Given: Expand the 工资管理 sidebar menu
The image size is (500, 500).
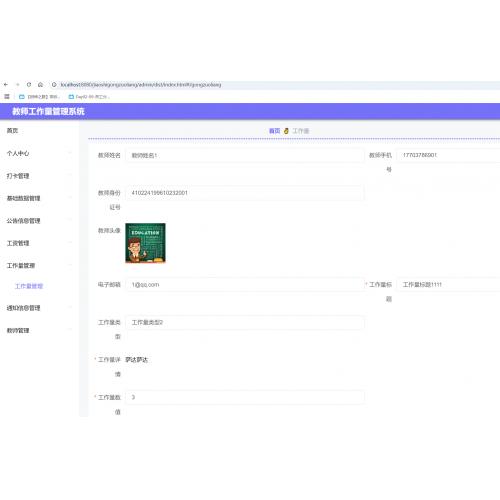Looking at the screenshot, I should tap(39, 243).
